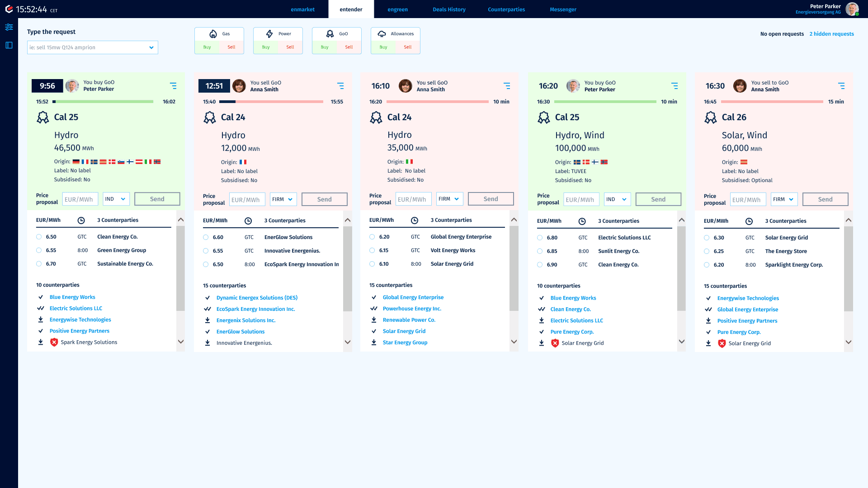Open the filter settings sidebar icon

pos(9,28)
